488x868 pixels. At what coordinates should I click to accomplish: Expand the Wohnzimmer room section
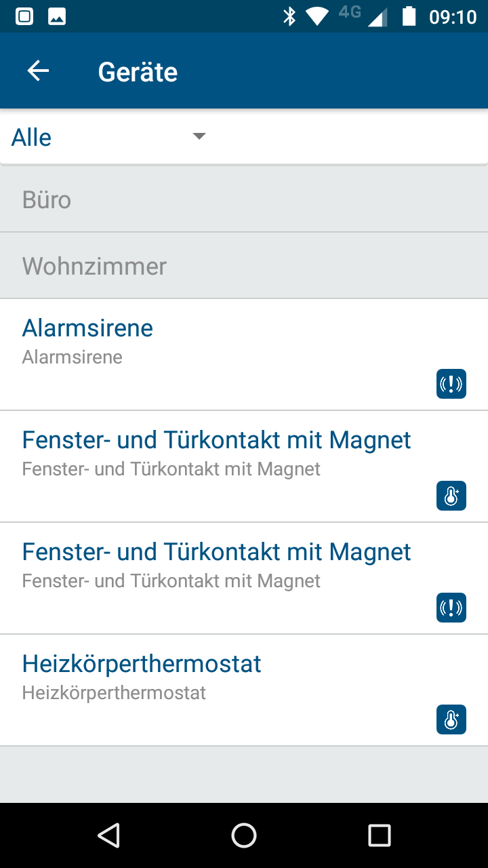click(244, 266)
